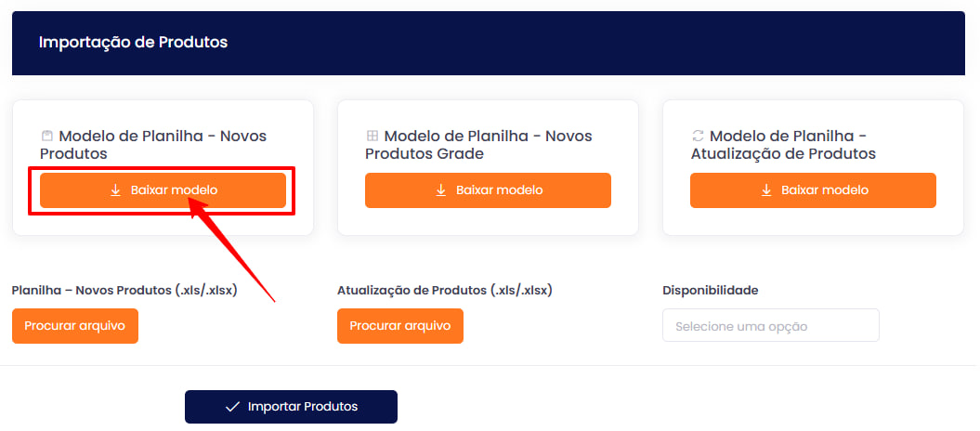Download the Atualização de Produtos template
Image resolution: width=980 pixels, height=431 pixels.
[x=813, y=190]
